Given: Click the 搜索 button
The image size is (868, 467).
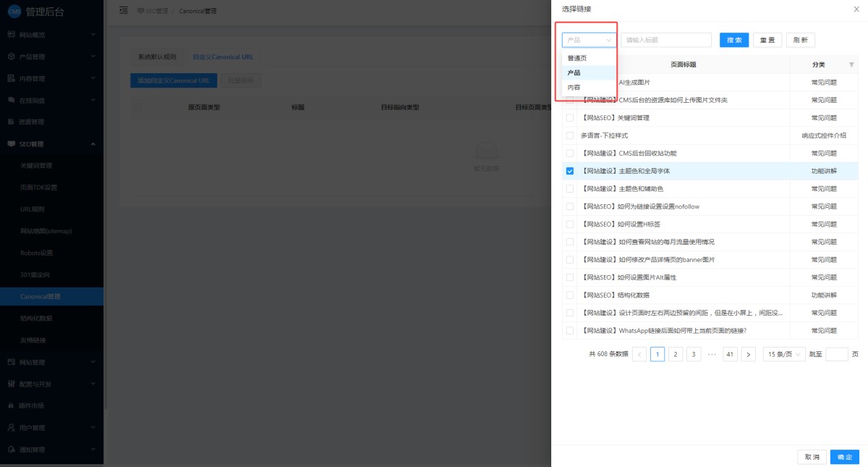Looking at the screenshot, I should 734,40.
